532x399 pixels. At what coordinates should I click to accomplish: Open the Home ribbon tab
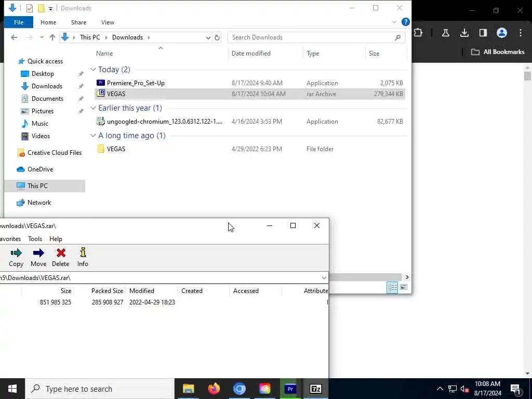48,22
